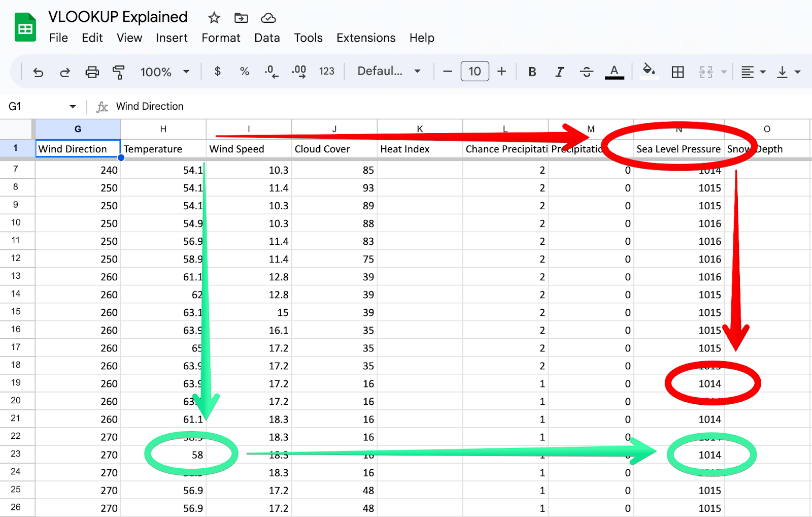Select the Paint format tool
This screenshot has height=517, width=812.
pyautogui.click(x=118, y=72)
